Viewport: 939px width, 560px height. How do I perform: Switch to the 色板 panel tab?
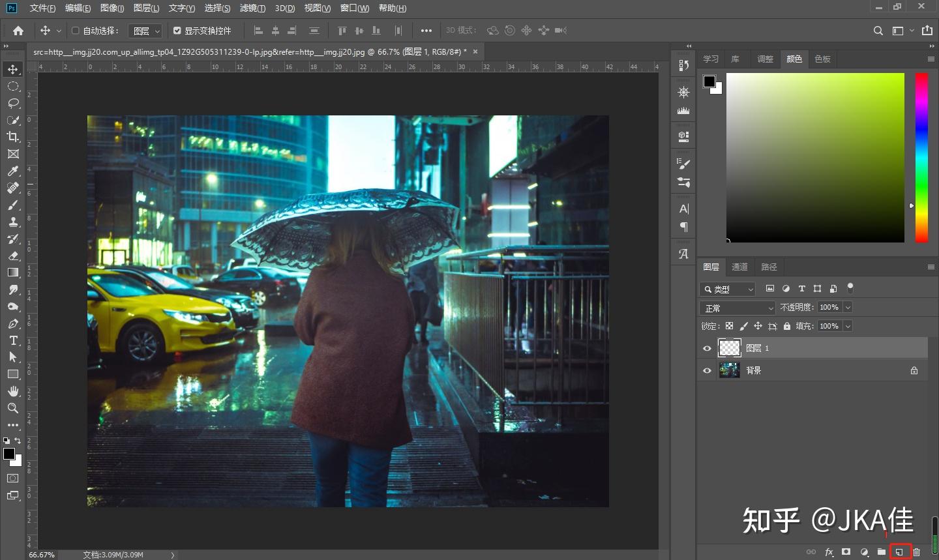(822, 59)
